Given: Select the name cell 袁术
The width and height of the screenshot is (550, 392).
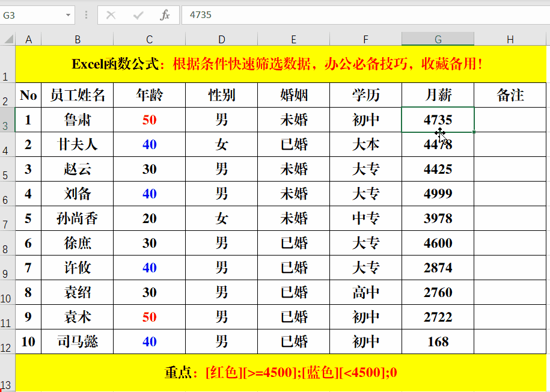Looking at the screenshot, I should [78, 317].
